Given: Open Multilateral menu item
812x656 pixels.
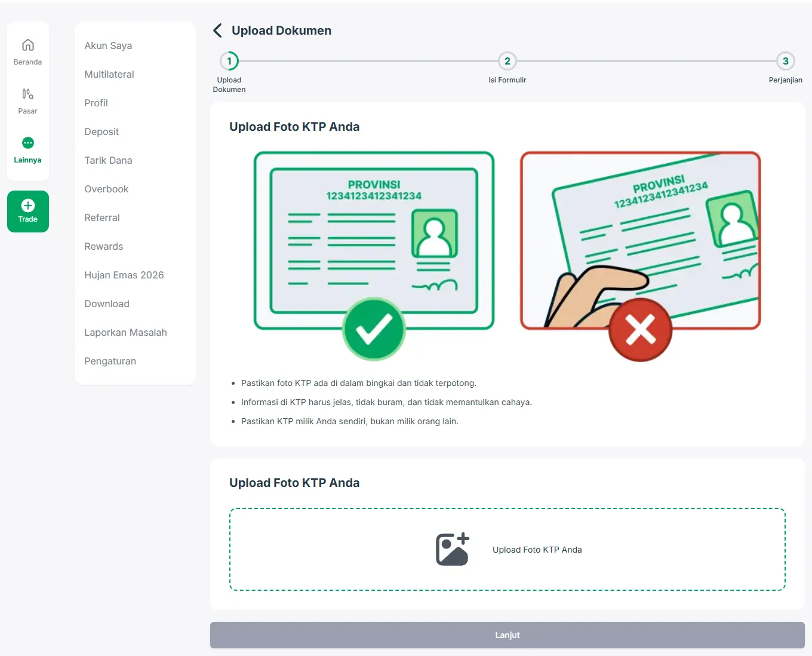Looking at the screenshot, I should [109, 74].
